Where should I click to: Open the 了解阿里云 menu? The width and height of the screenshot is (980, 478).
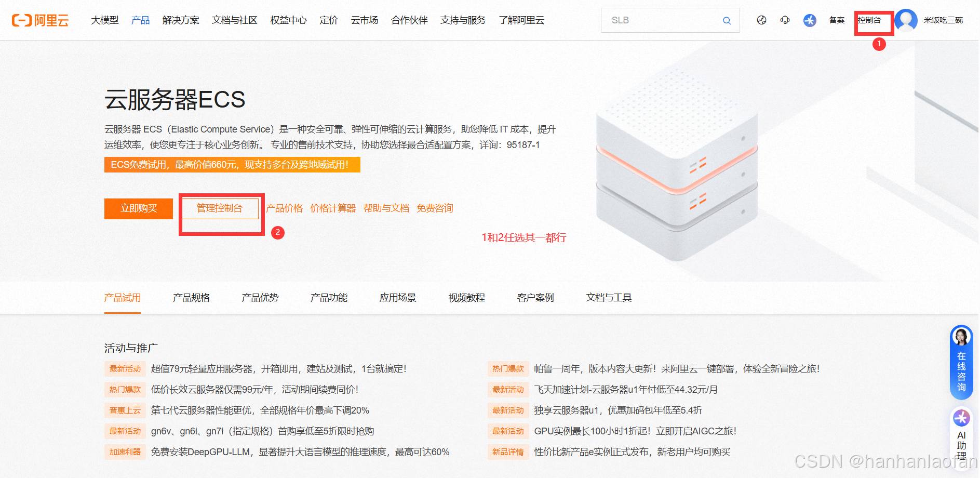(522, 20)
